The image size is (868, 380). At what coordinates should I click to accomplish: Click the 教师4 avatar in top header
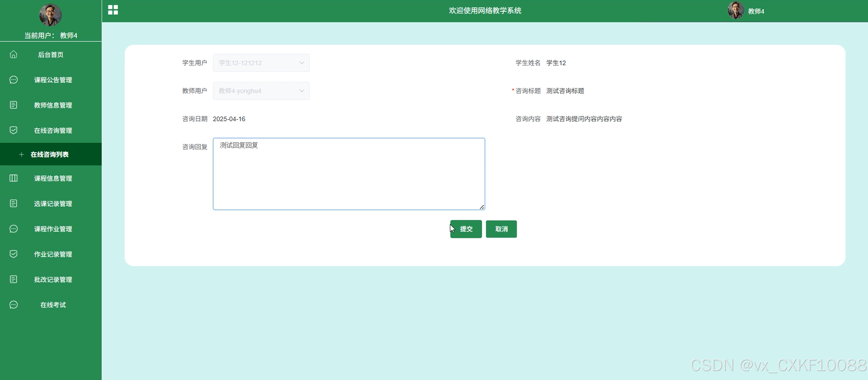pyautogui.click(x=736, y=11)
